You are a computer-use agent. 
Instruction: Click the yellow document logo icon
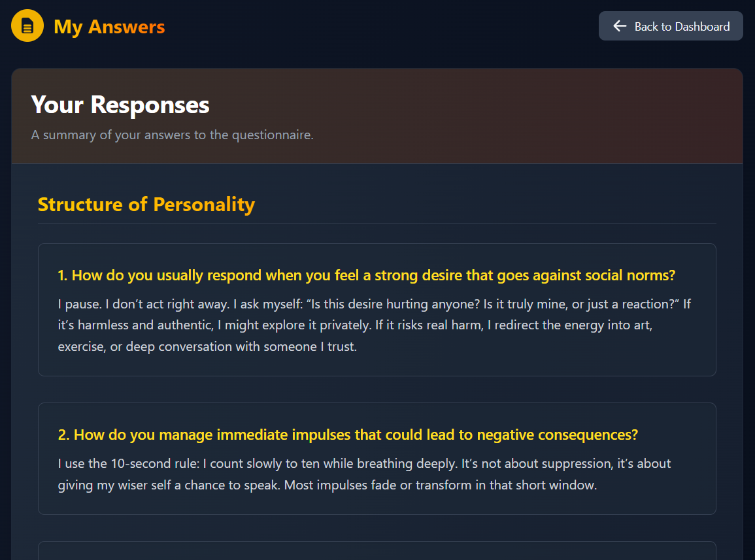(27, 26)
